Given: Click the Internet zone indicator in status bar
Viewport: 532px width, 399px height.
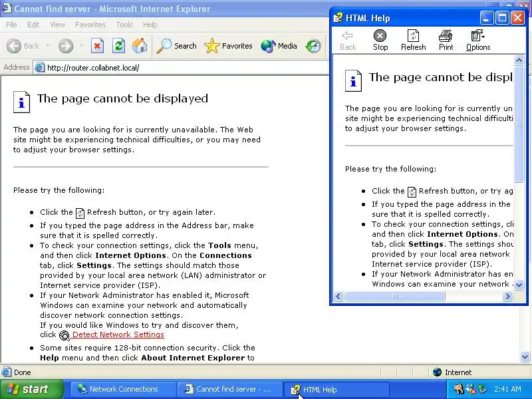Looking at the screenshot, I should point(452,372).
